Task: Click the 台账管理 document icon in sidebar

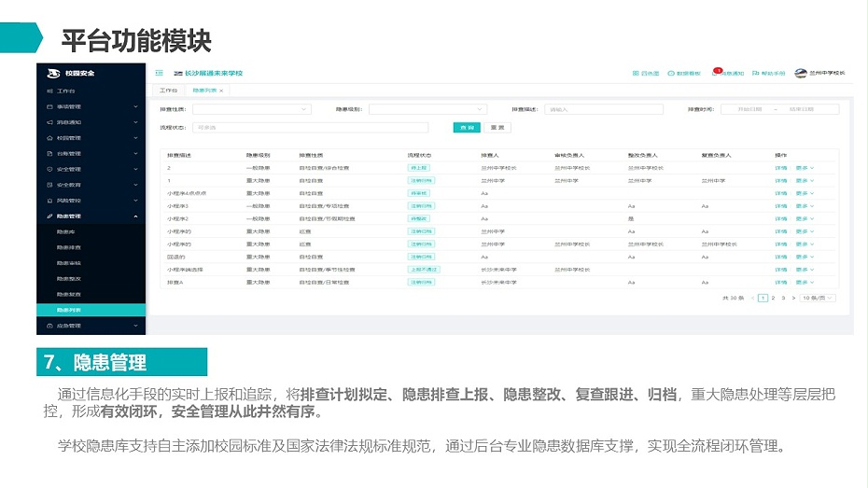Action: tap(49, 153)
